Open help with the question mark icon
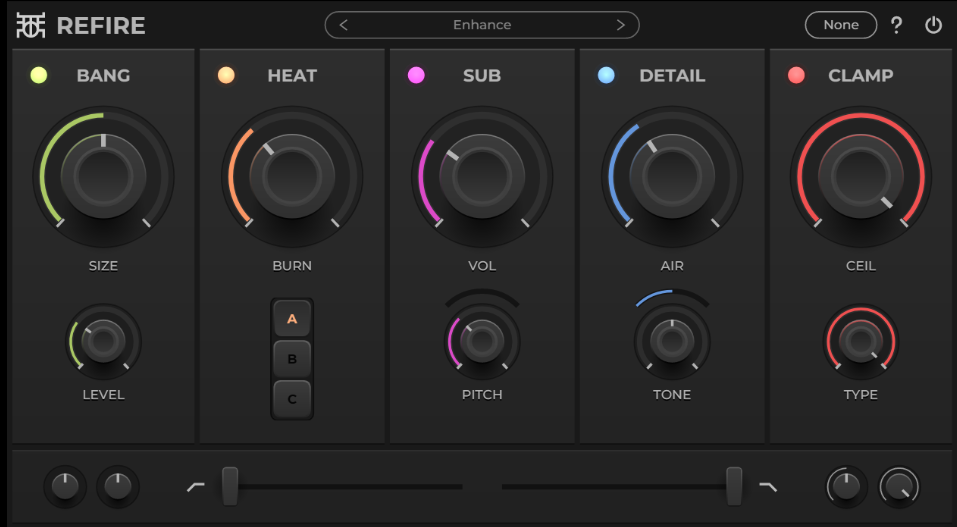This screenshot has width=957, height=527. click(x=896, y=25)
